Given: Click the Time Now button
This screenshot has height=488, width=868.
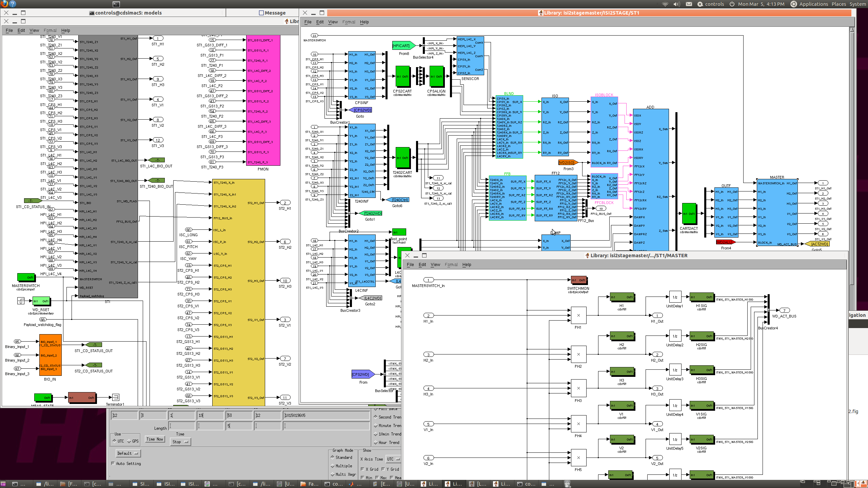Looking at the screenshot, I should (x=155, y=439).
